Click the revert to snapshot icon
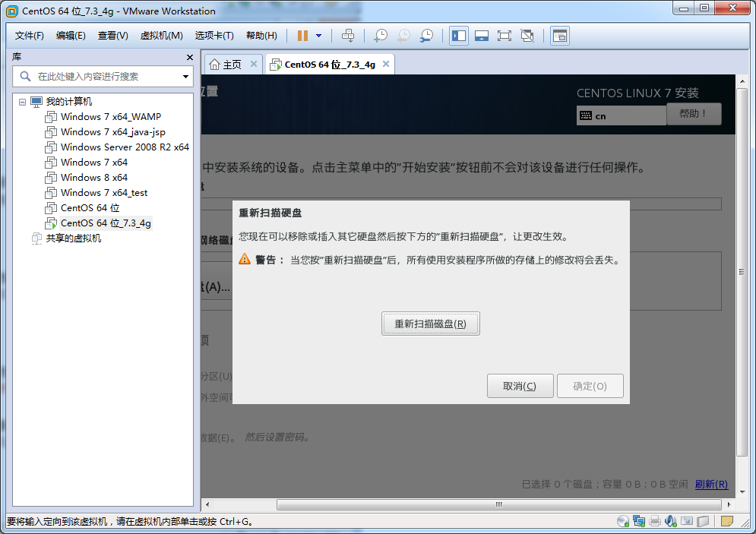 point(403,36)
